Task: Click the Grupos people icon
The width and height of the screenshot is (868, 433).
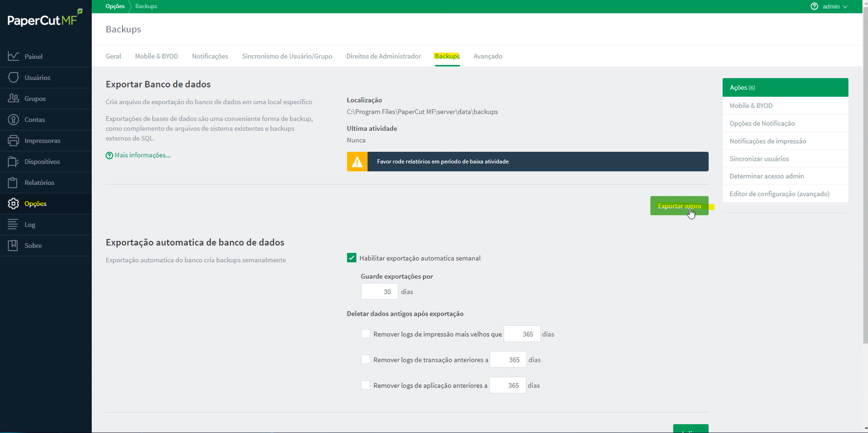Action: (x=14, y=98)
